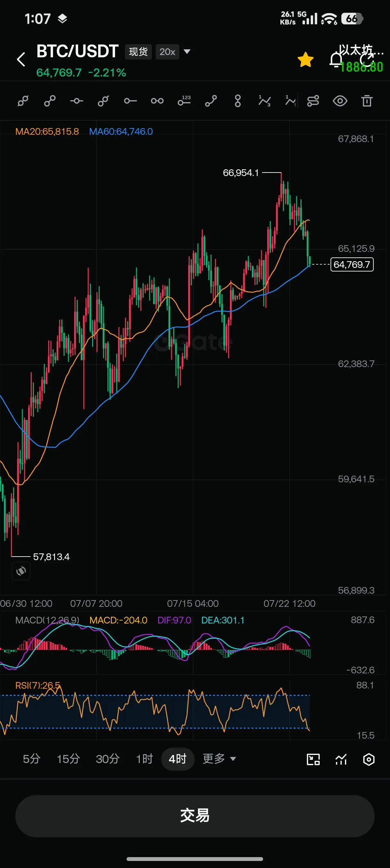Switch to 15分 timeframe
The height and width of the screenshot is (868, 390).
(x=68, y=759)
